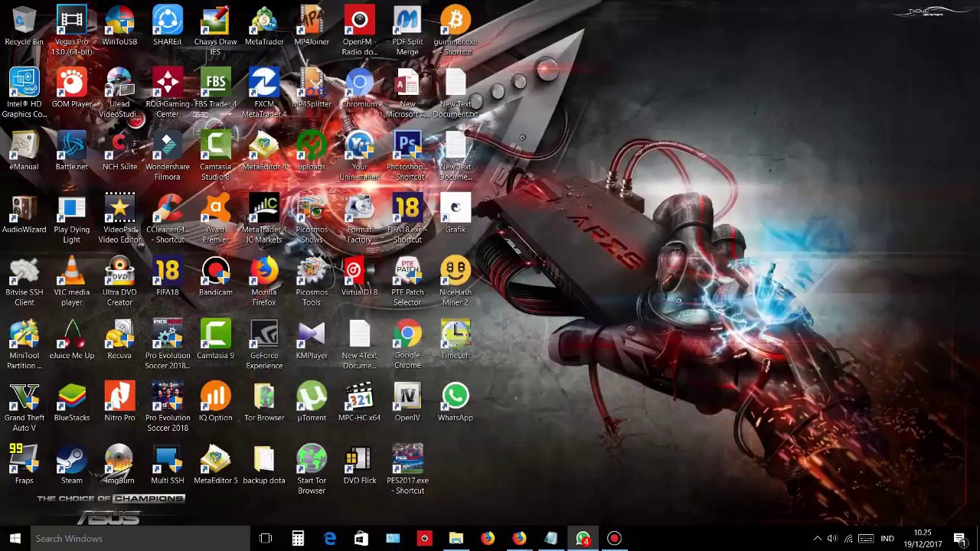Open PDF Split Merge shortcut
This screenshot has width=980, height=551.
pos(407,30)
